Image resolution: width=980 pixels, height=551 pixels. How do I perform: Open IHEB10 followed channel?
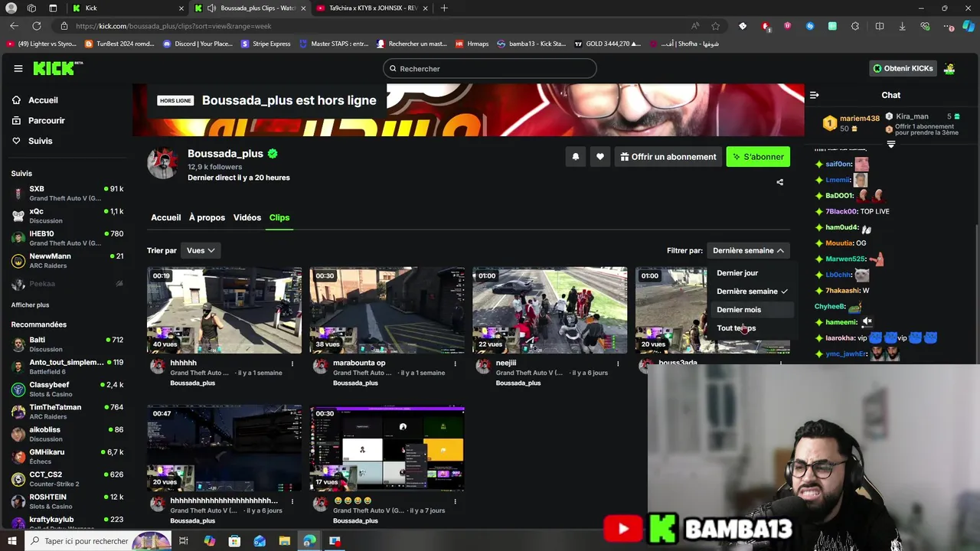67,238
